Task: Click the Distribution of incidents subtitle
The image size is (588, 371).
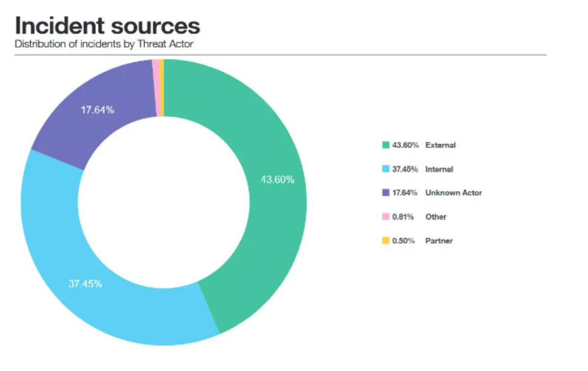Action: click(x=104, y=44)
